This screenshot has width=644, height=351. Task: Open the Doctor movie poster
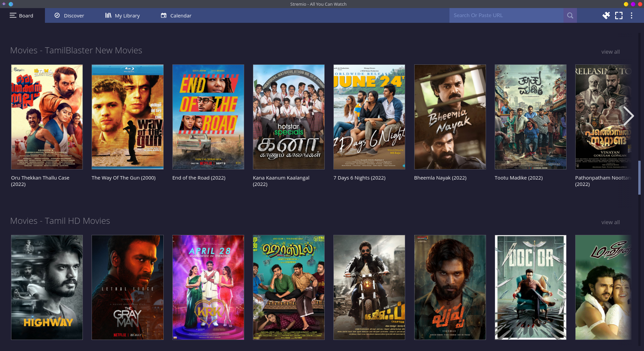tap(531, 287)
